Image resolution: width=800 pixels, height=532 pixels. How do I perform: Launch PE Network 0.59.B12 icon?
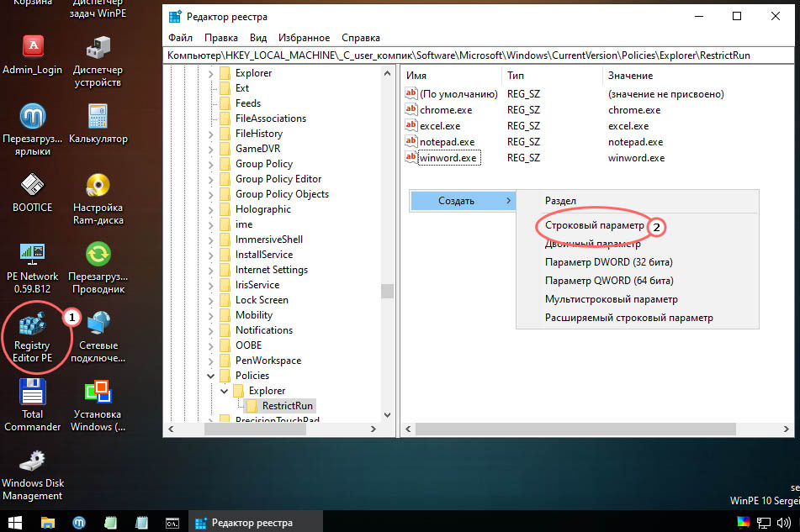(x=33, y=268)
